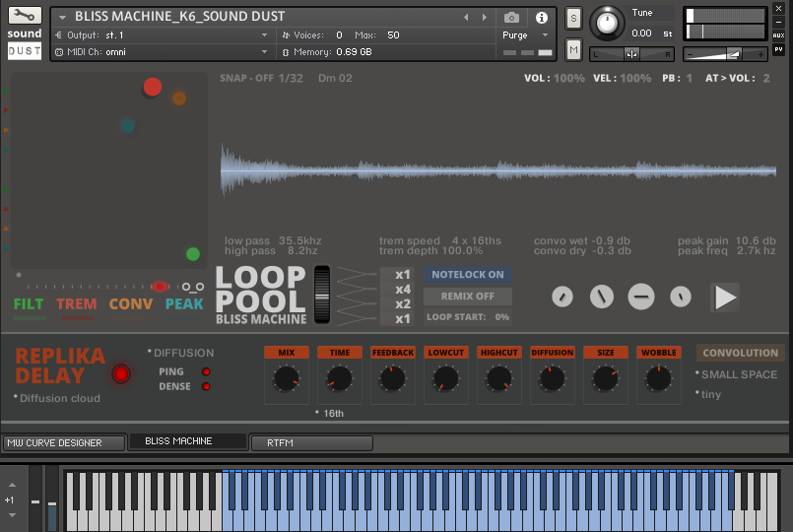Screen dimensions: 793x532
Task: Adjust the HIGHCUT knob
Action: tap(498, 378)
